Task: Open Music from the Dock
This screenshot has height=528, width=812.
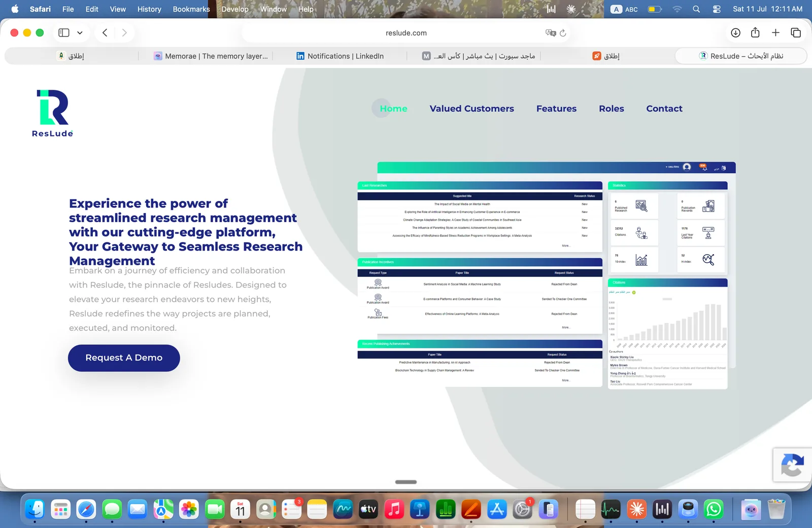Action: tap(394, 509)
